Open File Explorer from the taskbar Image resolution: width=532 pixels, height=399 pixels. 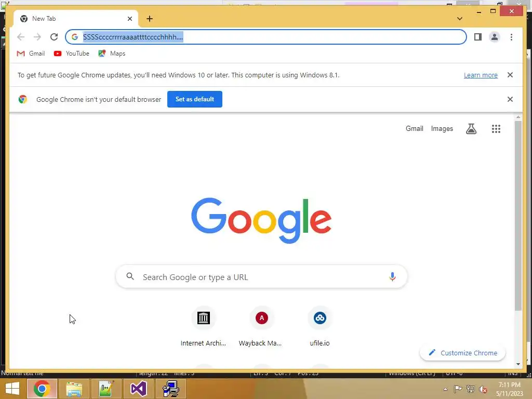74,389
